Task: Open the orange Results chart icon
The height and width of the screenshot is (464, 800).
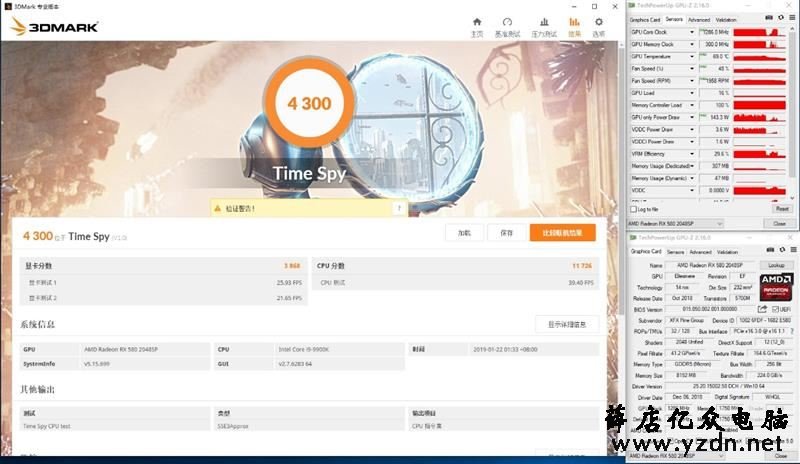Action: (574, 22)
